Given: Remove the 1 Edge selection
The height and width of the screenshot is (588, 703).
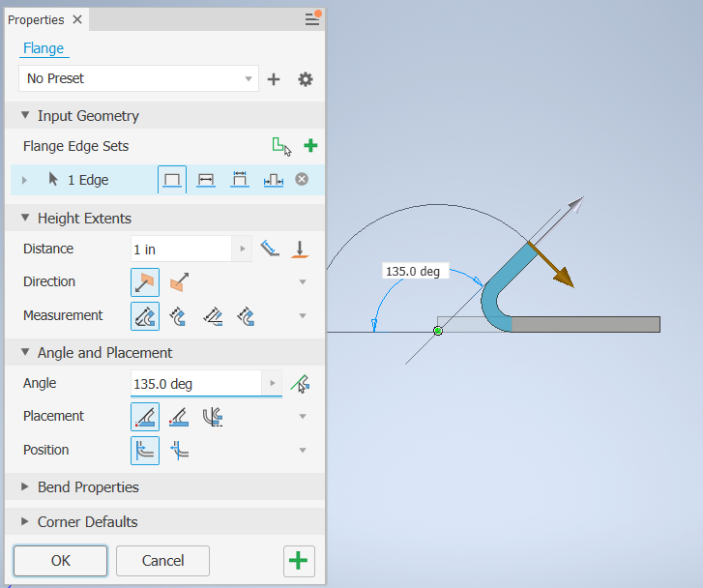Looking at the screenshot, I should (302, 180).
